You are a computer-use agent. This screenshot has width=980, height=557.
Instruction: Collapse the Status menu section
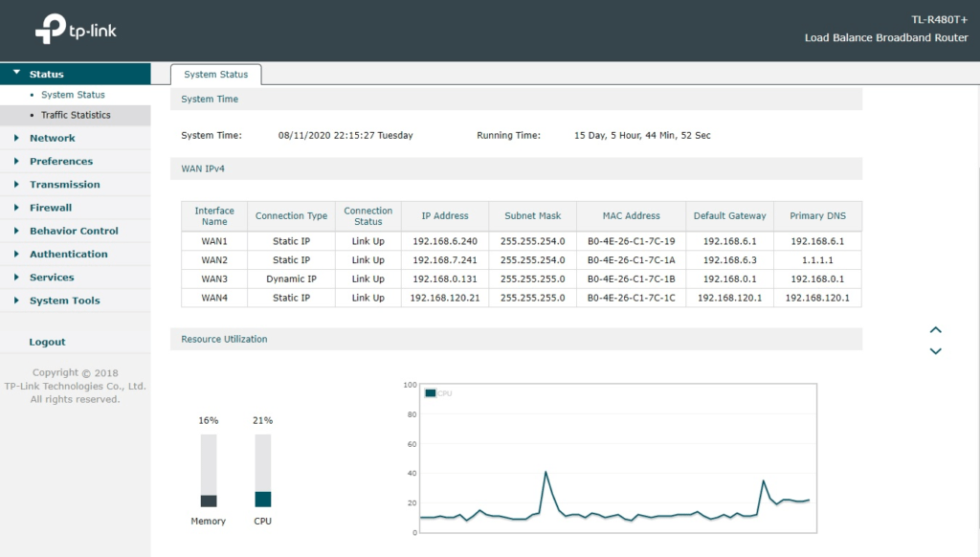(46, 75)
